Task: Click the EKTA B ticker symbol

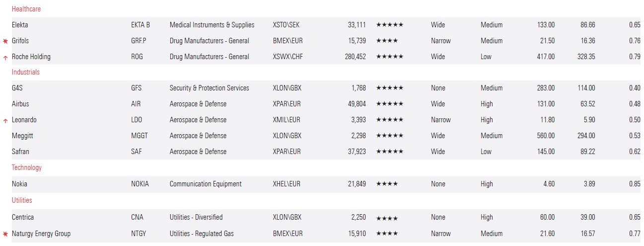Action: point(141,25)
